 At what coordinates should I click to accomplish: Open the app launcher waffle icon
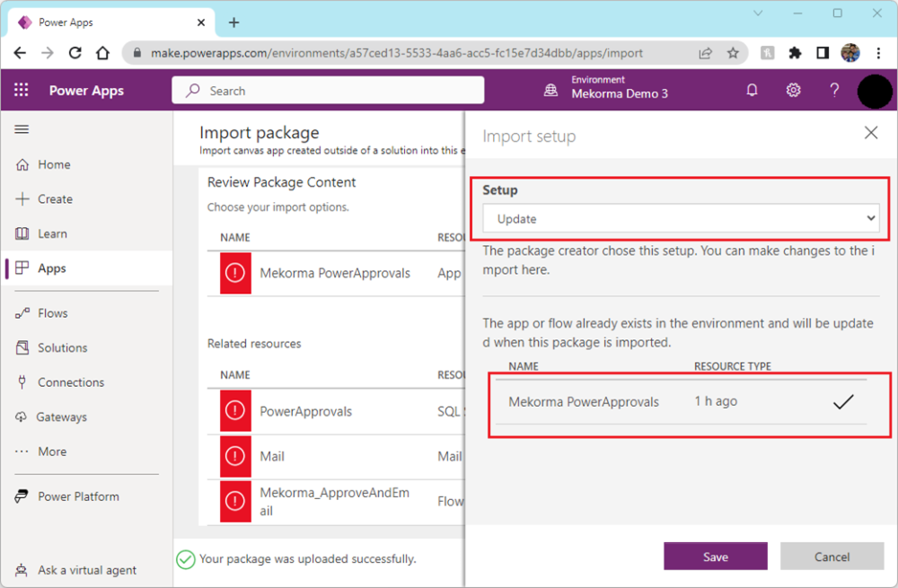(x=22, y=91)
